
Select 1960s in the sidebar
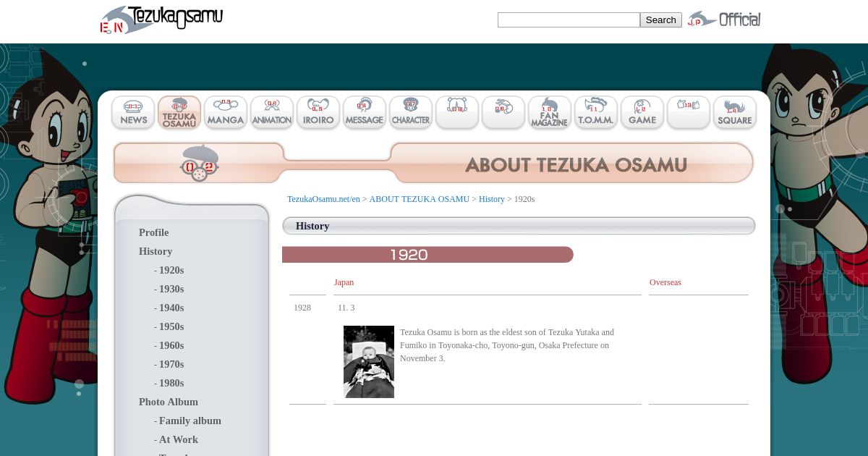171,345
